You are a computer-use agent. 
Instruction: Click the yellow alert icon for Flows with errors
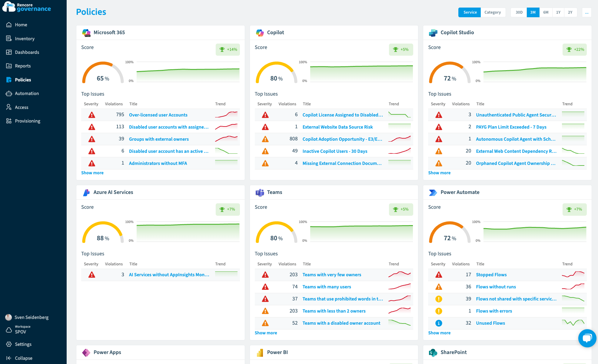coord(439,311)
